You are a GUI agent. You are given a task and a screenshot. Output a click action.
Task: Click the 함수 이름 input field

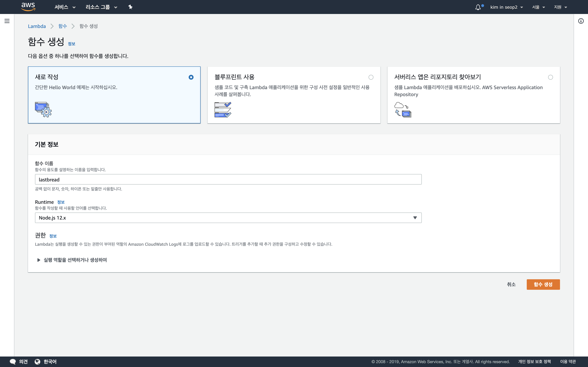point(228,179)
